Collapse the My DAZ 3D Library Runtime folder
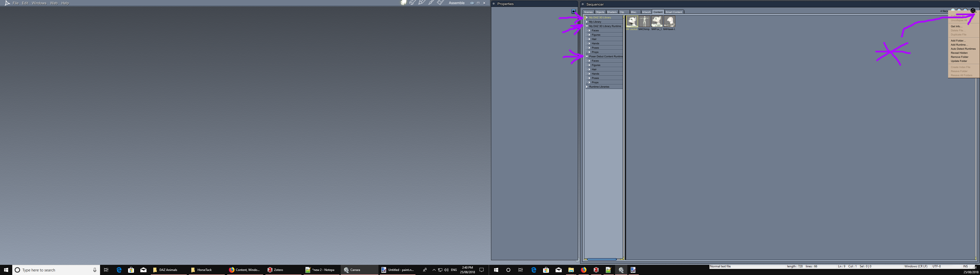The width and height of the screenshot is (980, 275). tap(587, 26)
